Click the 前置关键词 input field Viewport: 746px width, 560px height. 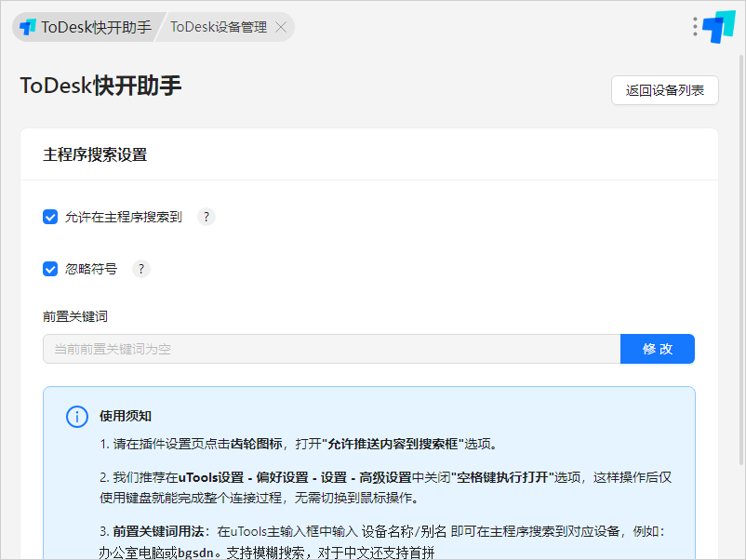(332, 349)
